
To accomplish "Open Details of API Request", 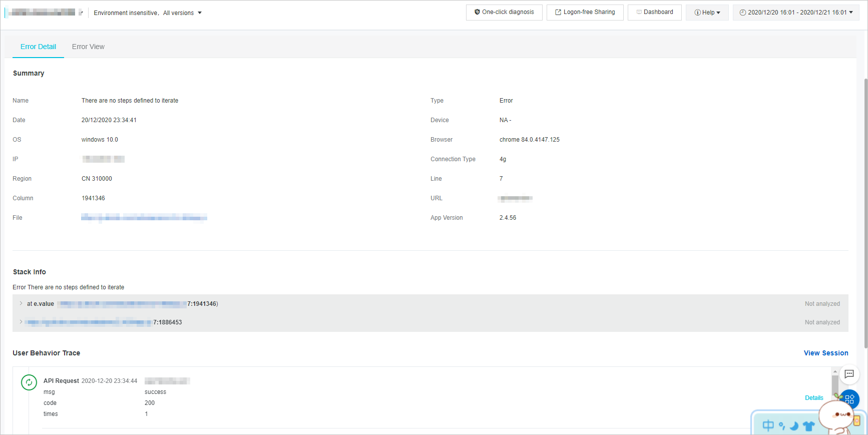I will point(814,398).
